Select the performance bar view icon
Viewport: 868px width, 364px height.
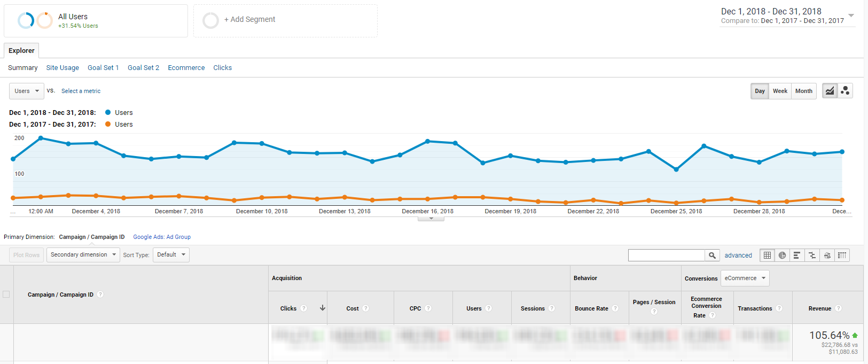797,255
